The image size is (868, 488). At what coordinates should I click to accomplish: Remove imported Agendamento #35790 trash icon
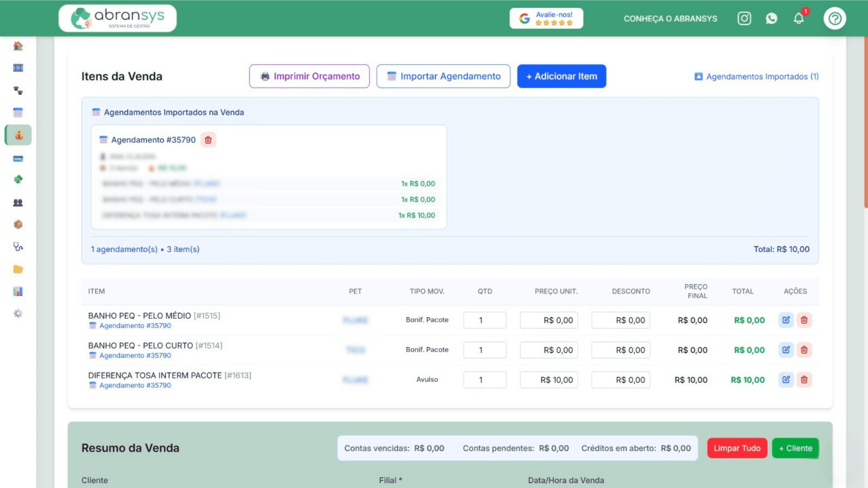pos(208,140)
